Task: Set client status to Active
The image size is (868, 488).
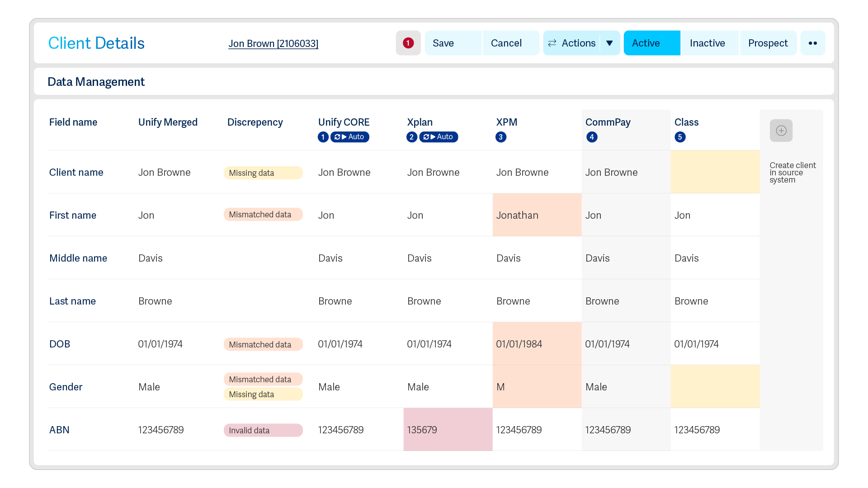Action: (651, 43)
